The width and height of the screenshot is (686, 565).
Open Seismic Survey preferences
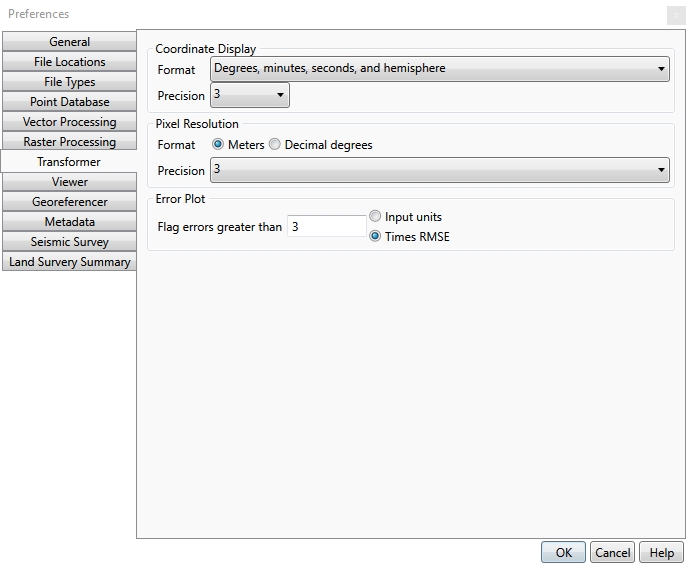(69, 242)
